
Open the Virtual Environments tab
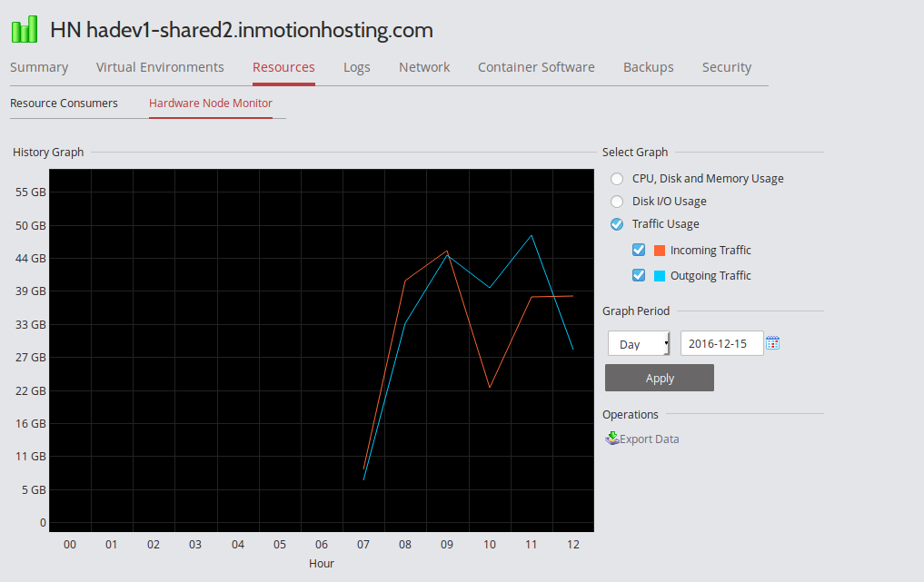[x=160, y=67]
